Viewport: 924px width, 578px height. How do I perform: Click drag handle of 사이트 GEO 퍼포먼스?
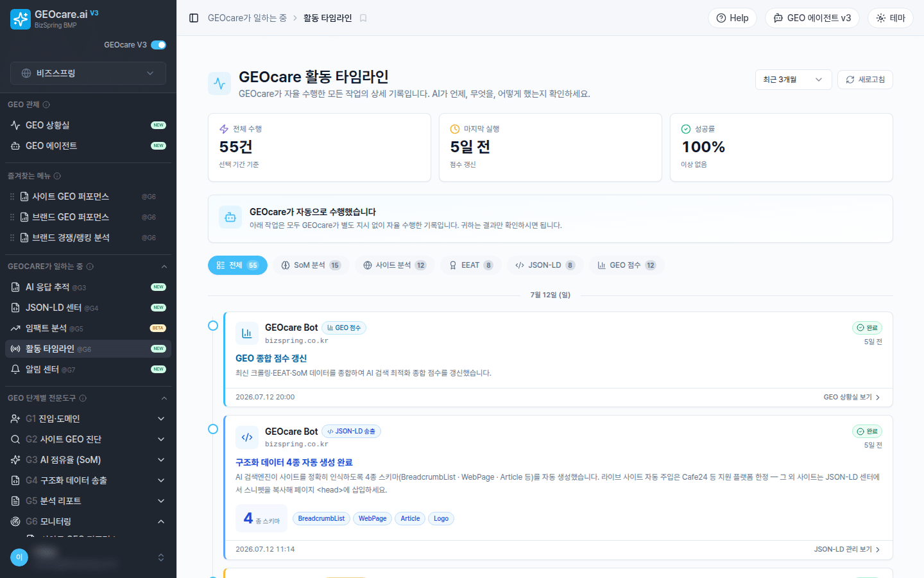click(12, 197)
